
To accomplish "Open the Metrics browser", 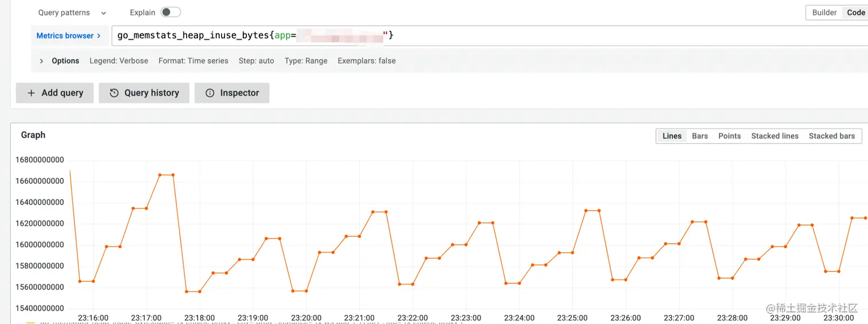I will (x=69, y=36).
